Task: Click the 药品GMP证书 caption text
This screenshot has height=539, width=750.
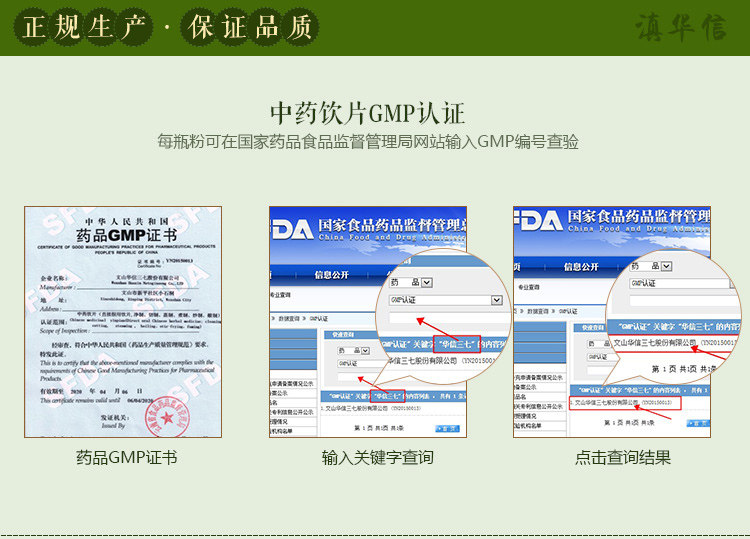Action: (127, 458)
